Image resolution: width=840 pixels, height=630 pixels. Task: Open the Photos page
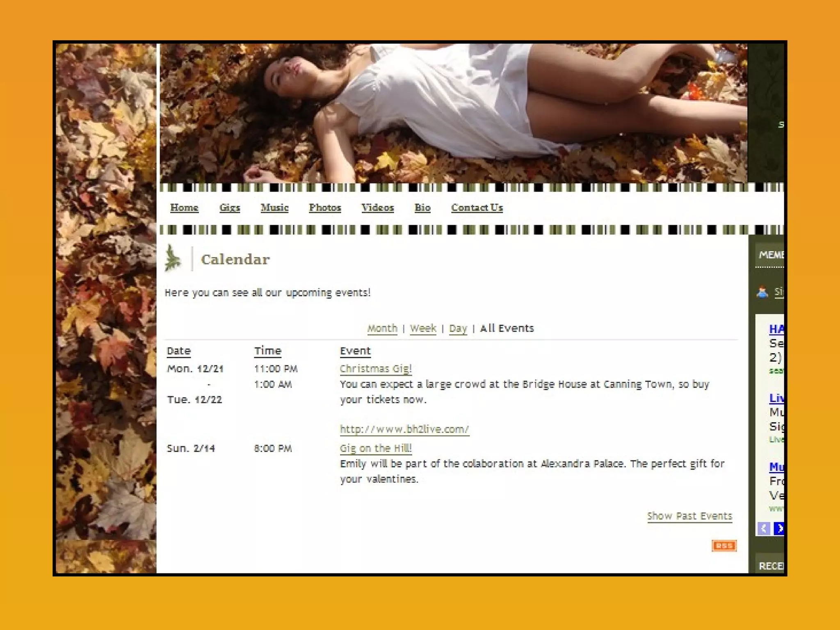point(325,208)
